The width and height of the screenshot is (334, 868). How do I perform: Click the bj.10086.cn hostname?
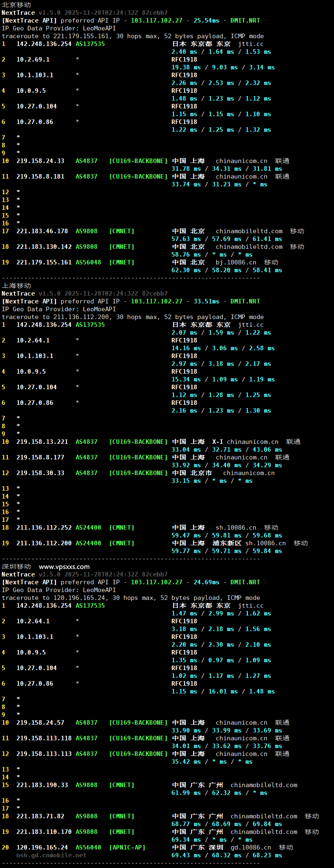click(236, 262)
